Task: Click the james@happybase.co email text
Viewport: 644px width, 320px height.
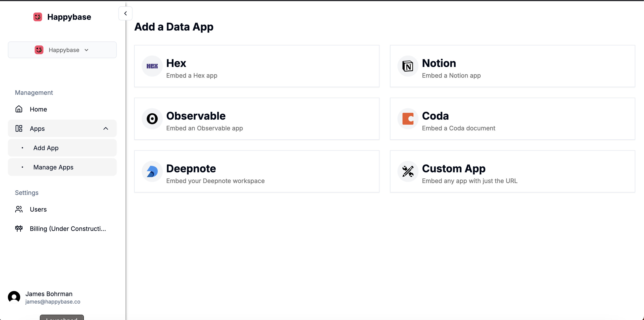Action: [x=53, y=302]
